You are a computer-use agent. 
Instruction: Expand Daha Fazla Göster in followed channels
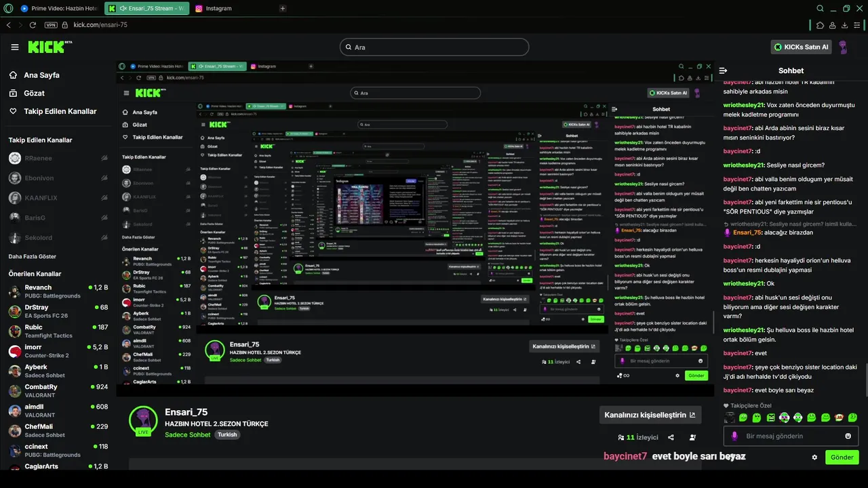coord(33,256)
